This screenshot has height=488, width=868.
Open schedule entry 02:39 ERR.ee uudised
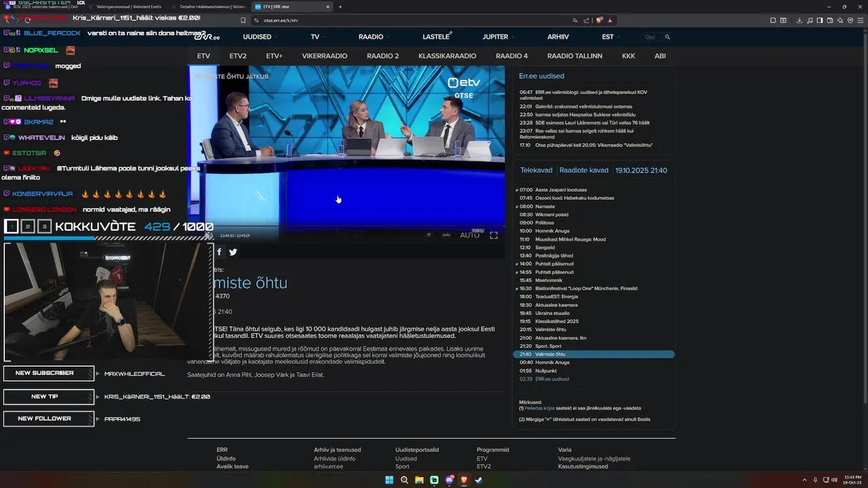click(x=545, y=379)
